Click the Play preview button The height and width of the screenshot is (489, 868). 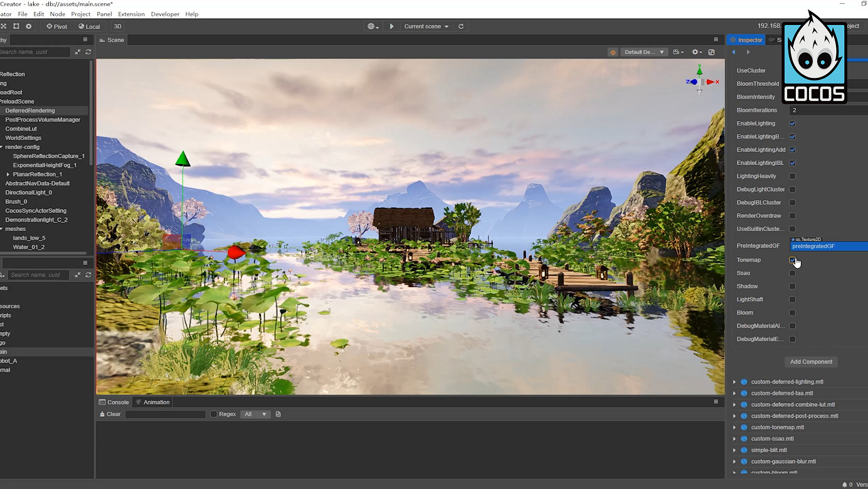point(392,26)
